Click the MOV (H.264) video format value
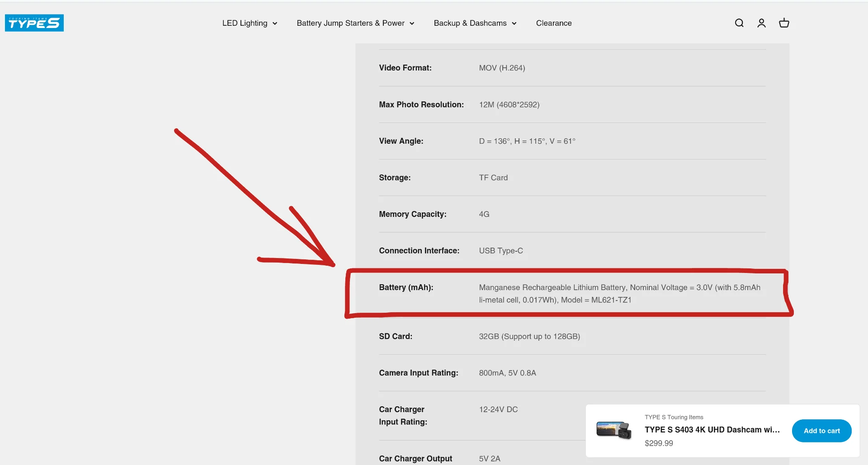This screenshot has width=868, height=465. coord(502,68)
